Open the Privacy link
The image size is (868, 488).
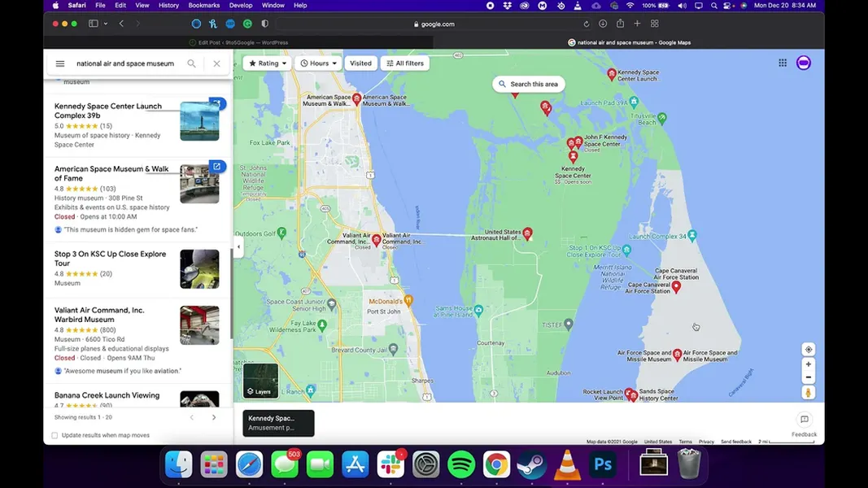click(x=706, y=442)
